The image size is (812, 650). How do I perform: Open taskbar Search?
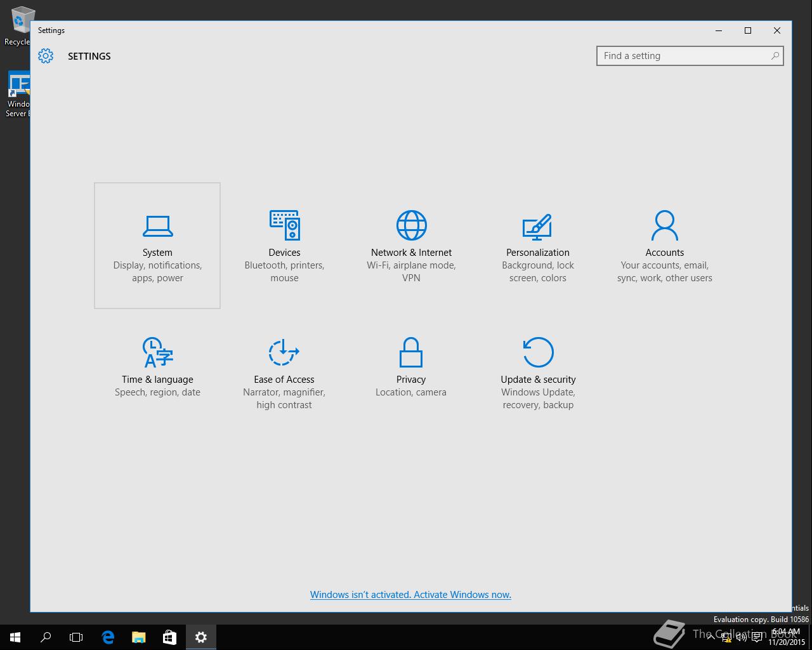pos(46,637)
